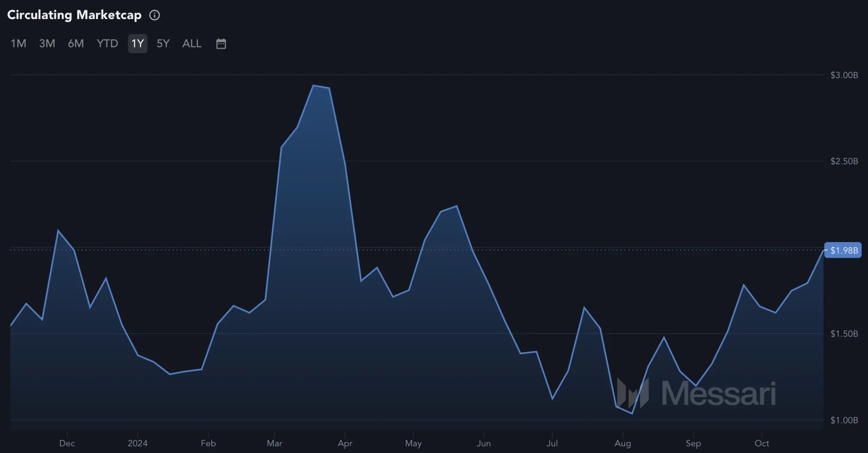
Task: Click the Circulating Marketcap chart title
Action: coord(74,15)
